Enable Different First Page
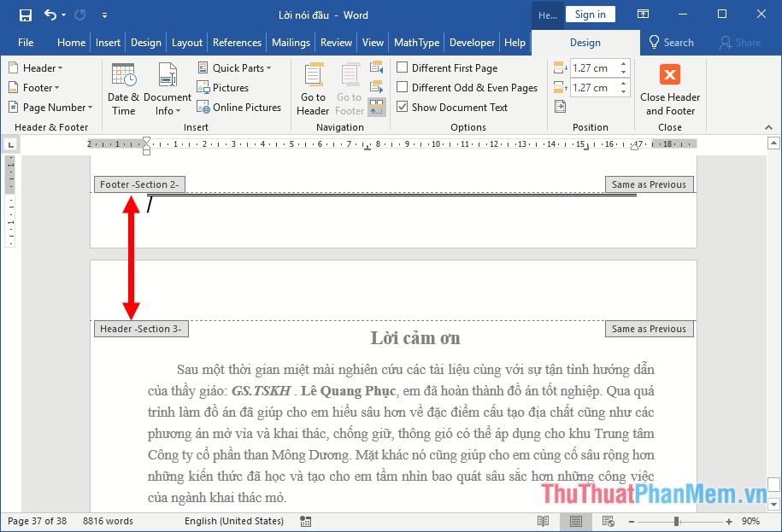The image size is (782, 532). (402, 67)
